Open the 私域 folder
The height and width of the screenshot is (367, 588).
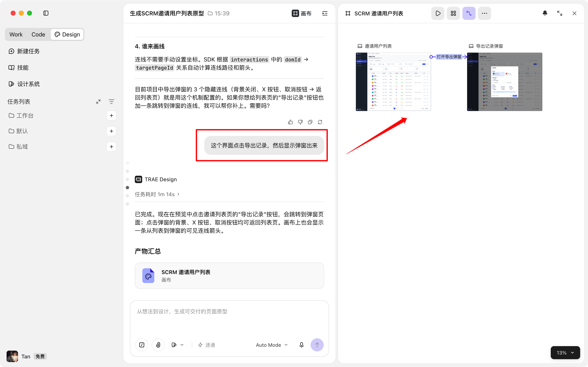[18, 147]
